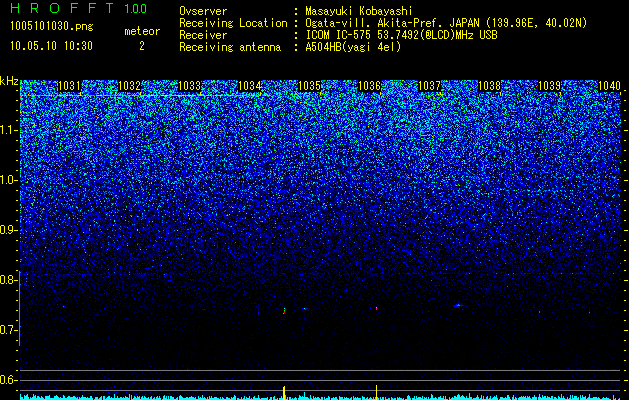Click the 1035 time marker
629x400 pixels.
pyautogui.click(x=309, y=86)
